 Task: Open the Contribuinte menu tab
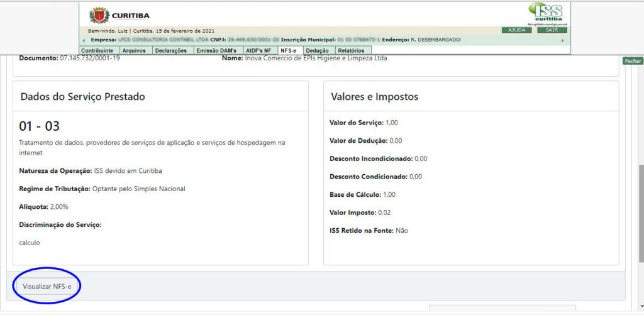(97, 50)
